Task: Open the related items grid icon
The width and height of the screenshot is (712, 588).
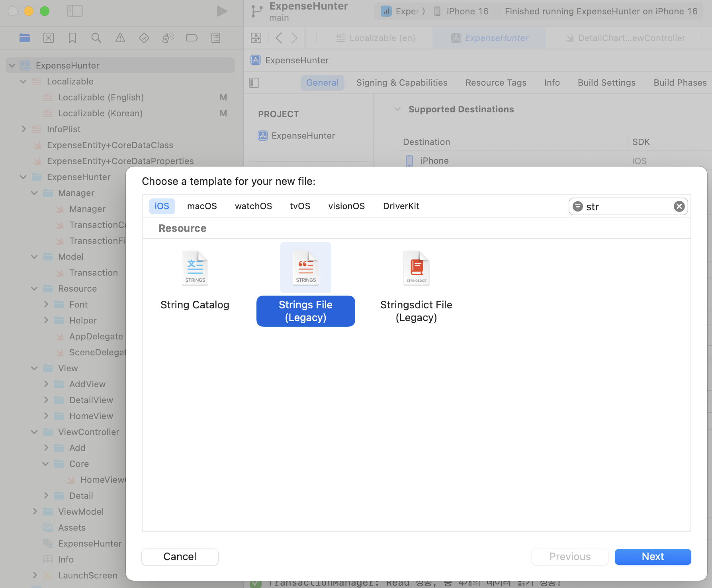Action: coord(256,38)
